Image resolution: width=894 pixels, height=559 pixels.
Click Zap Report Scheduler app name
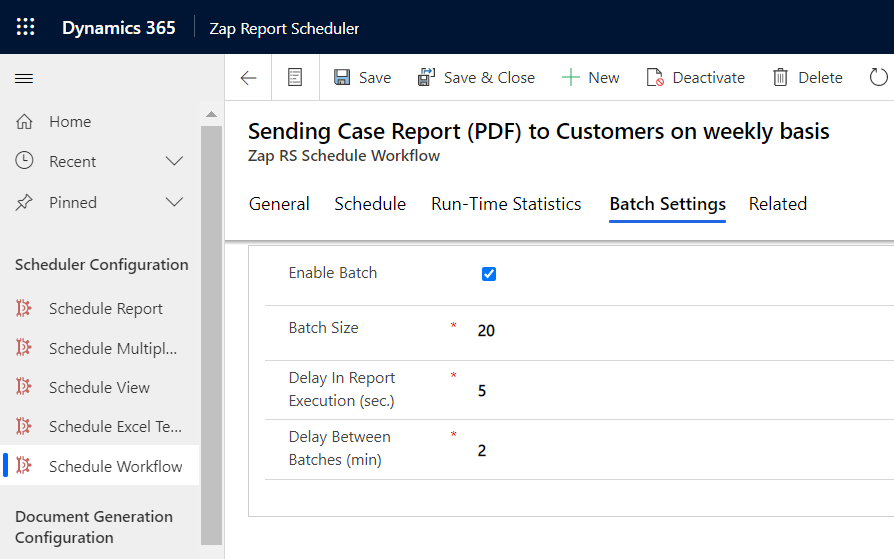pyautogui.click(x=284, y=29)
